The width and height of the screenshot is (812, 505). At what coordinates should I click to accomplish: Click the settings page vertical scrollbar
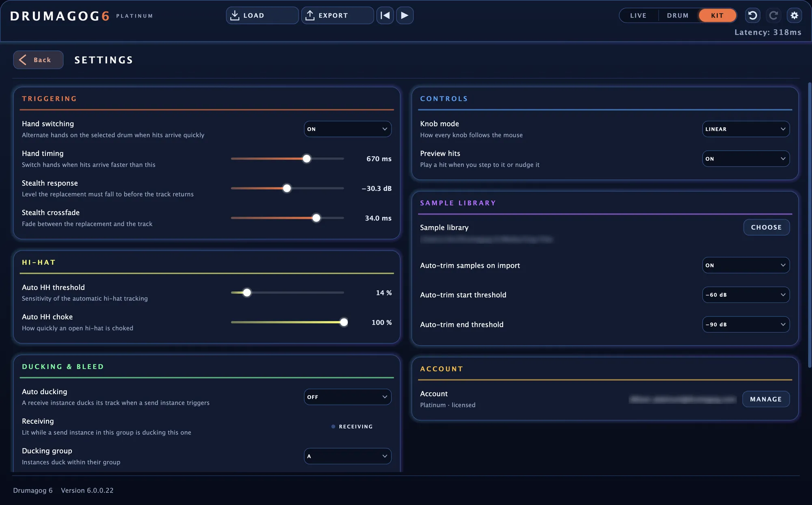809,225
